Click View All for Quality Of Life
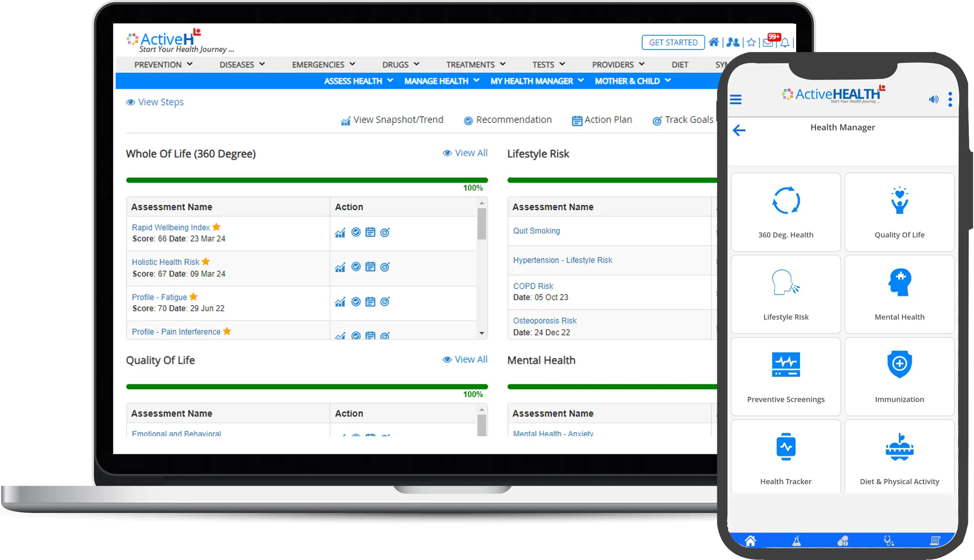The image size is (974, 560). (465, 359)
